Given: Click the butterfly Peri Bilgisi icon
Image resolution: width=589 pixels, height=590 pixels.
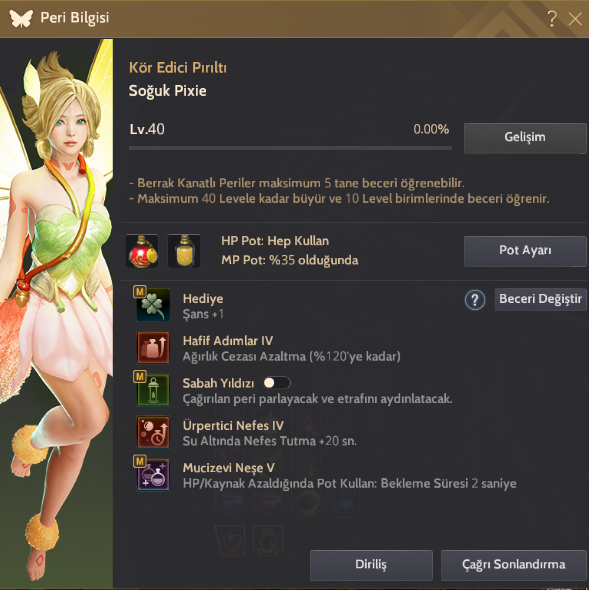Looking at the screenshot, I should pos(21,18).
